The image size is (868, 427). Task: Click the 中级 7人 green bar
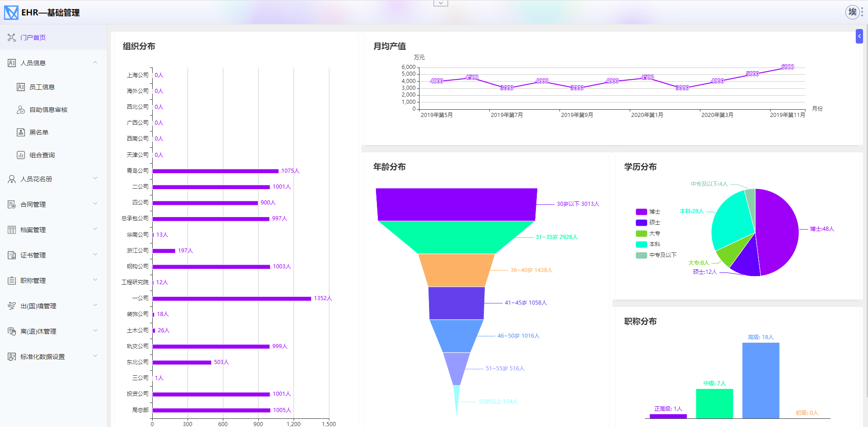pos(714,403)
